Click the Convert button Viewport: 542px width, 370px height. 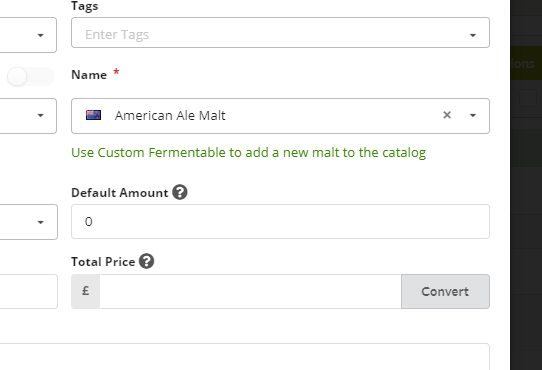(445, 291)
